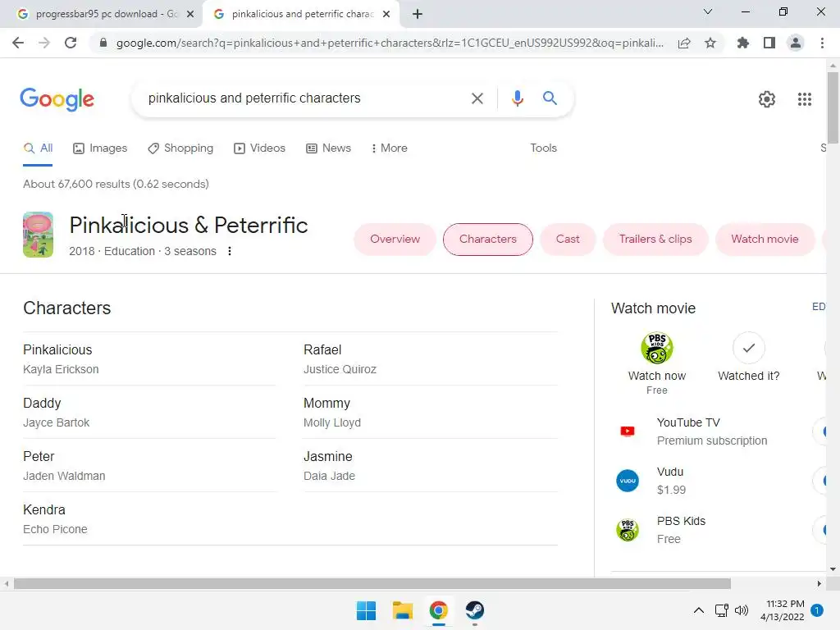Reload the current page
Viewport: 840px width, 630px height.
point(71,43)
